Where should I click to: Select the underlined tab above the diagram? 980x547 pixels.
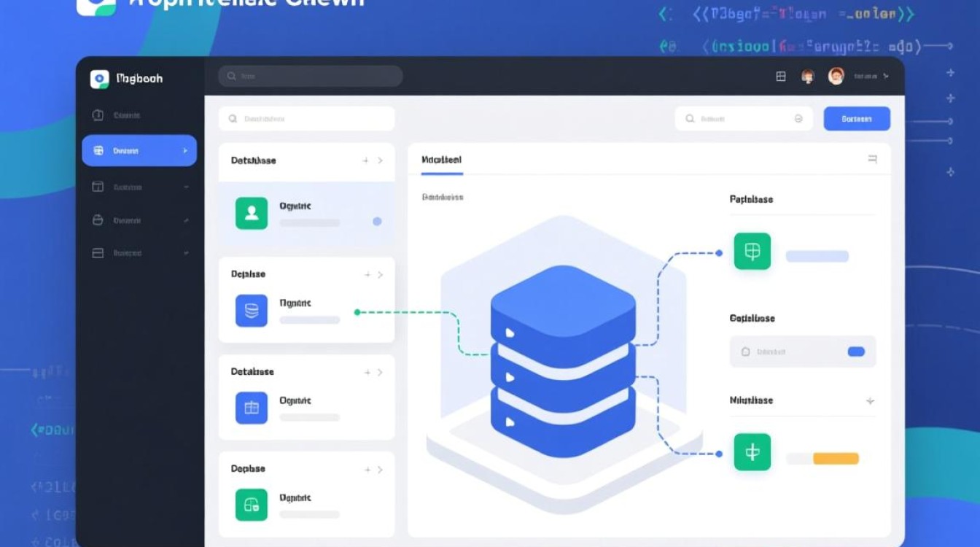coord(442,160)
